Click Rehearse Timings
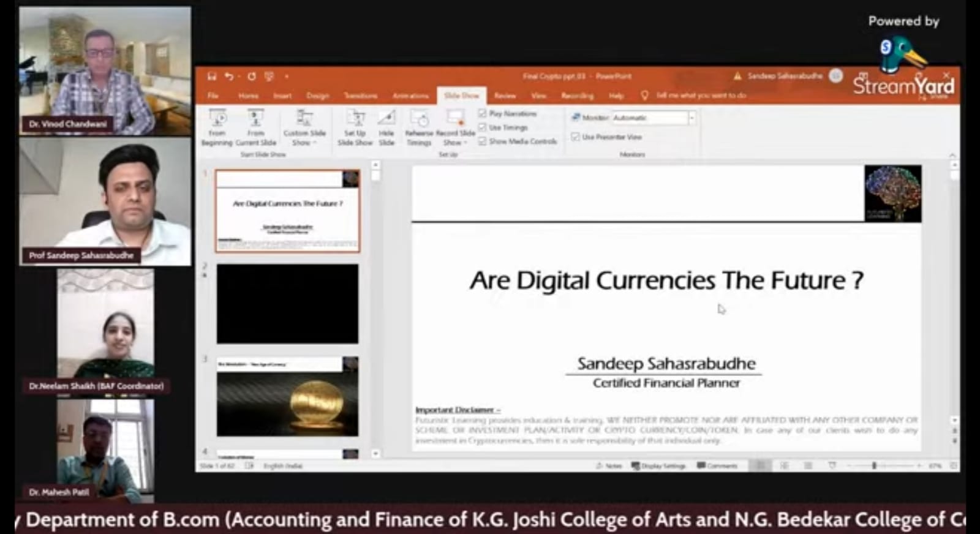 419,127
